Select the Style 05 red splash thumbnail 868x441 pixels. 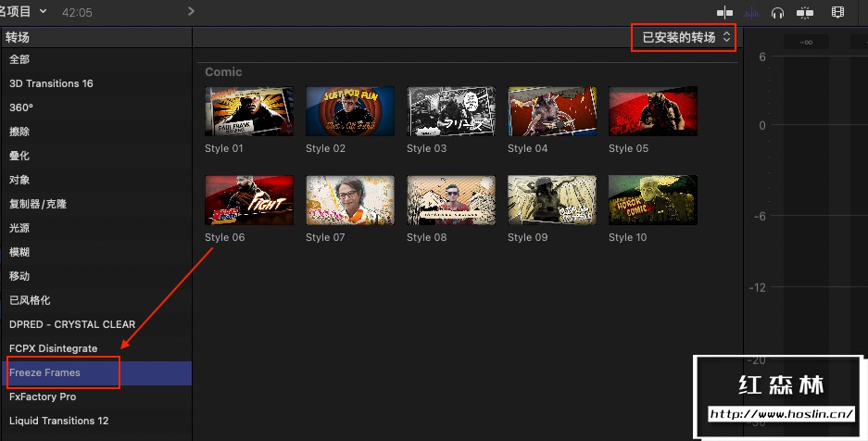pos(653,111)
